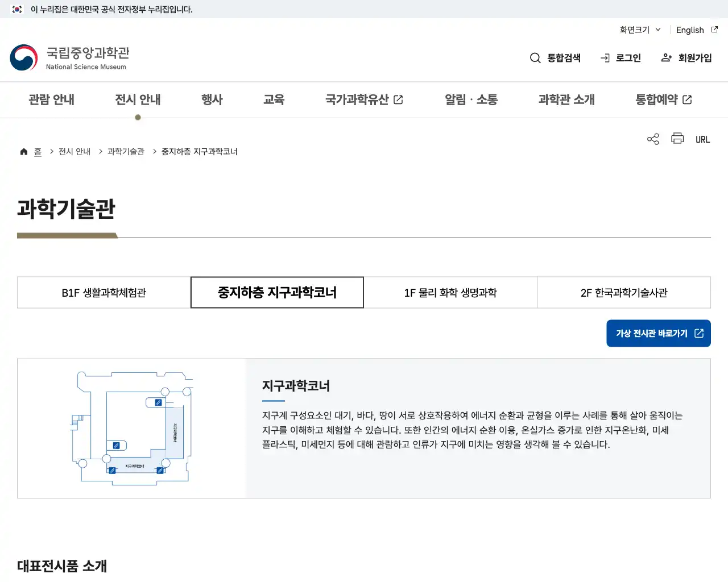Switch to the B1F 생활과학체험관 tab
This screenshot has width=728, height=582.
click(x=104, y=292)
